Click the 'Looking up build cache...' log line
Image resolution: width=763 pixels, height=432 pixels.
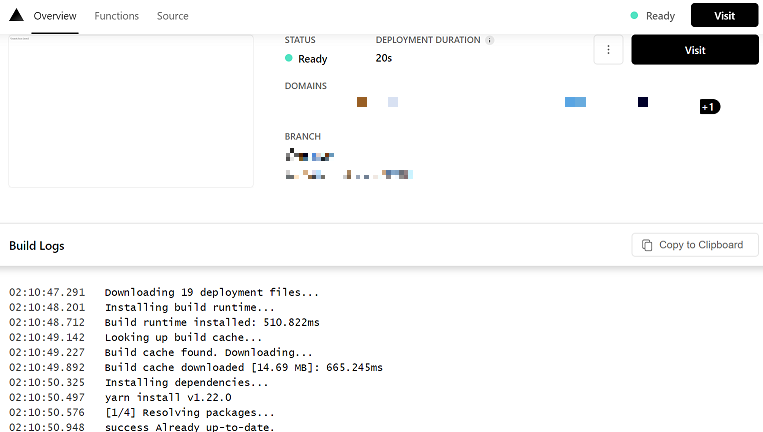(183, 338)
